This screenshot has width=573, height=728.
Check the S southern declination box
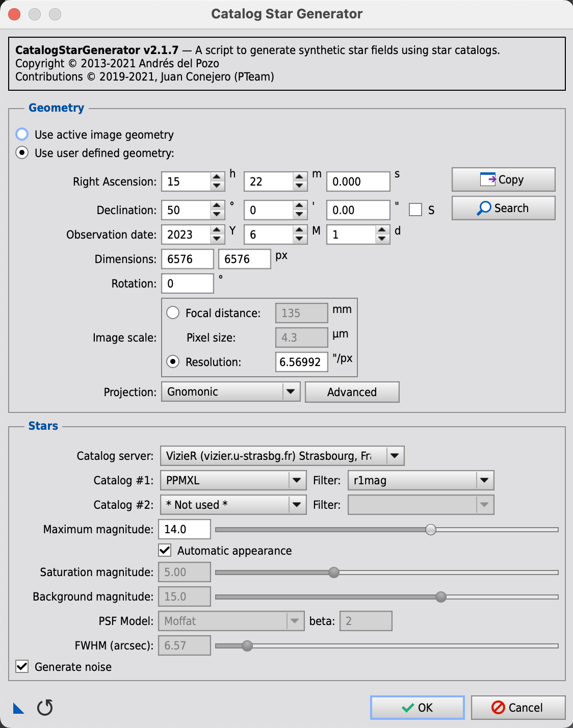(415, 210)
